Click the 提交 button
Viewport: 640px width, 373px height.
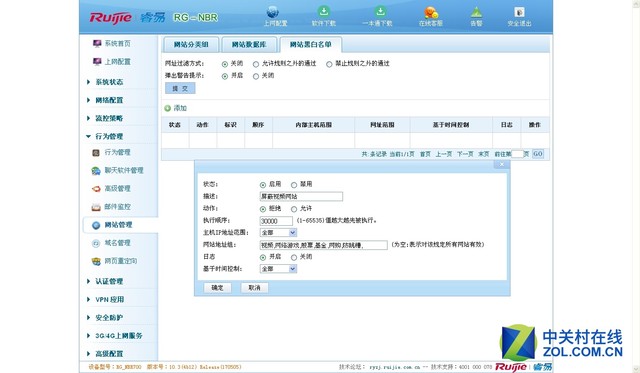180,88
